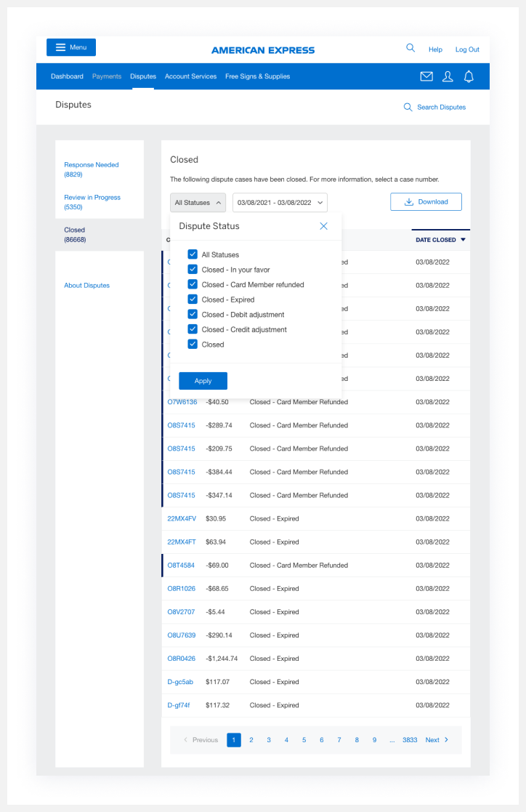
Task: Click the American Express logo
Action: (x=263, y=50)
